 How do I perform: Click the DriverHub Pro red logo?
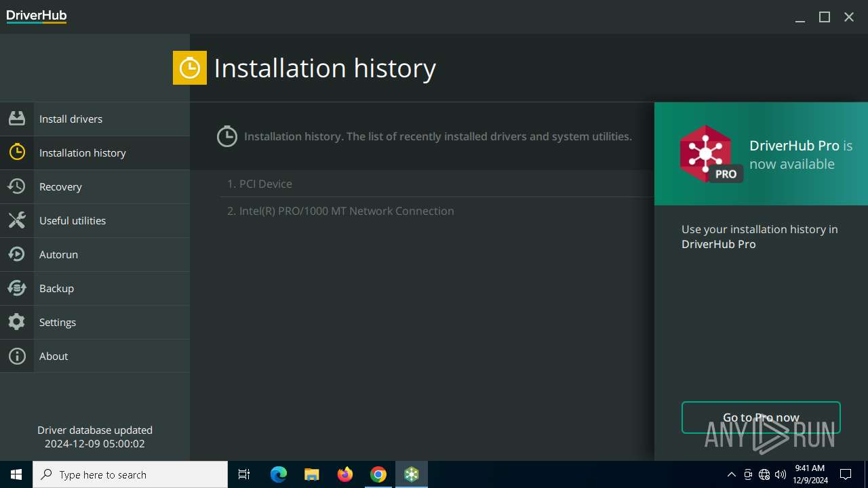pyautogui.click(x=710, y=154)
